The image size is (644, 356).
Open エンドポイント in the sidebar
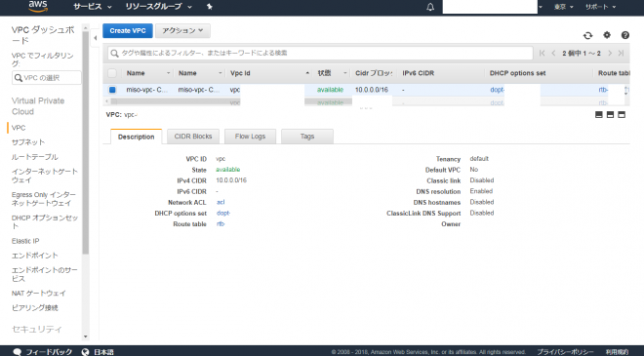[x=34, y=256]
